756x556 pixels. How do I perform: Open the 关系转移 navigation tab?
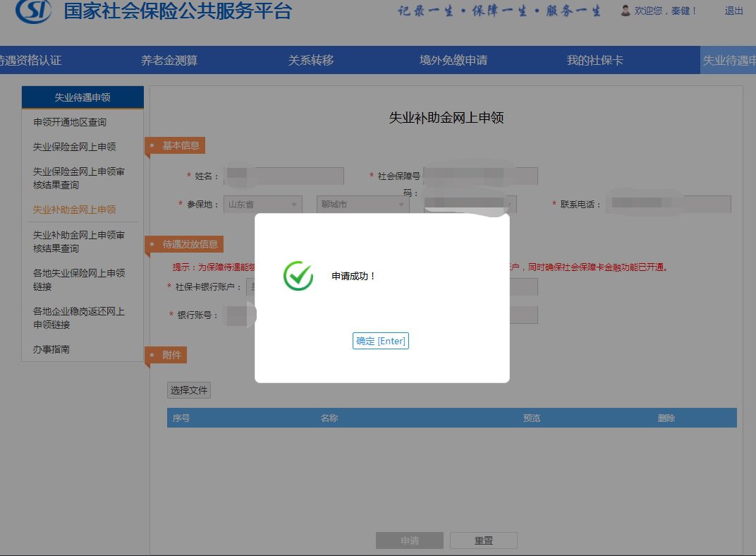coord(310,61)
